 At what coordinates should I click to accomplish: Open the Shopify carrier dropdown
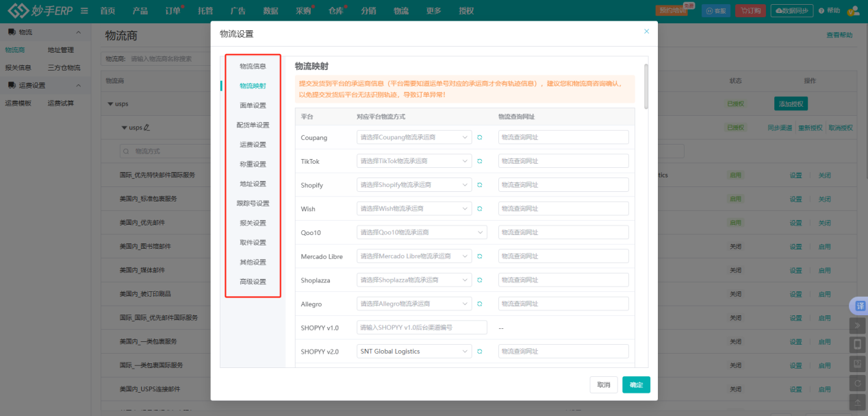(414, 185)
